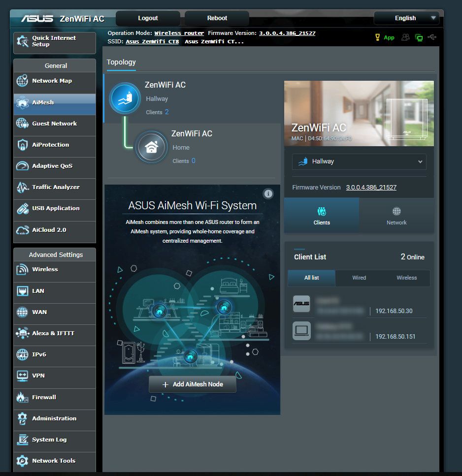
Task: Click the network connection status icon
Action: point(419,37)
